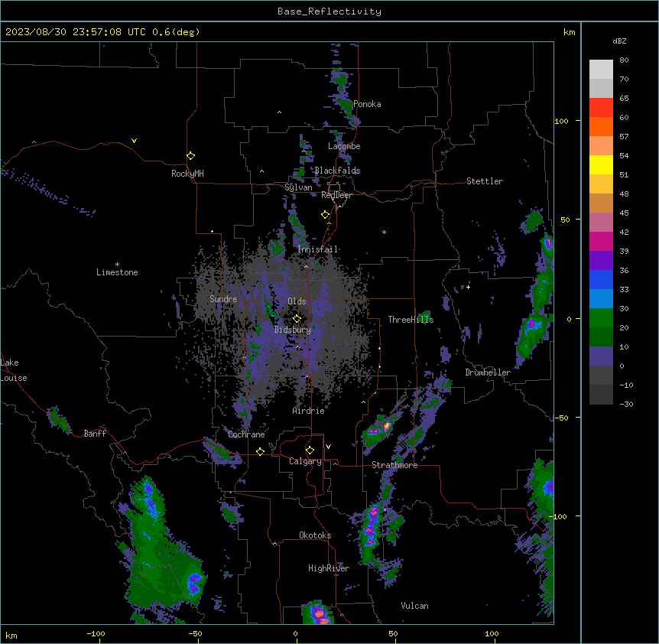Click the -50 tick on right axis
The height and width of the screenshot is (644, 659).
pyautogui.click(x=561, y=418)
